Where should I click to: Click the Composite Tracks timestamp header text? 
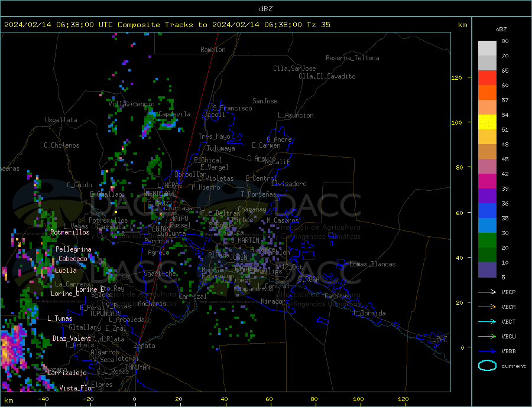tap(167, 25)
